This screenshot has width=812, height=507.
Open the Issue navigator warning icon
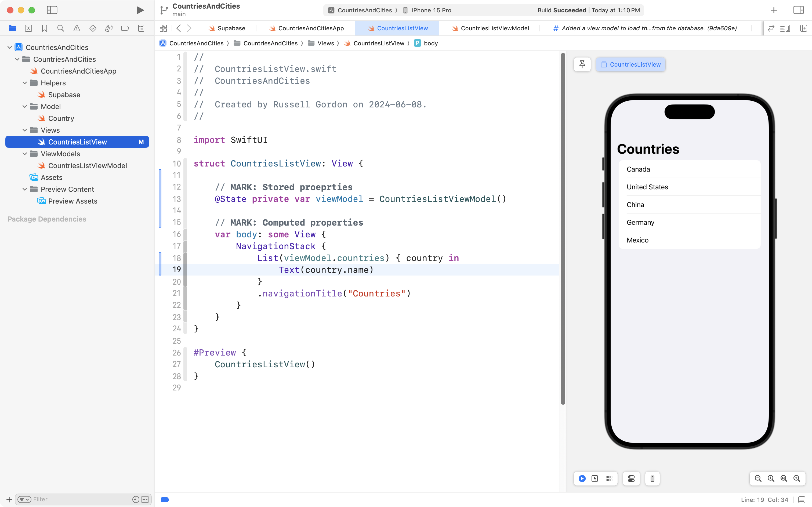click(77, 28)
